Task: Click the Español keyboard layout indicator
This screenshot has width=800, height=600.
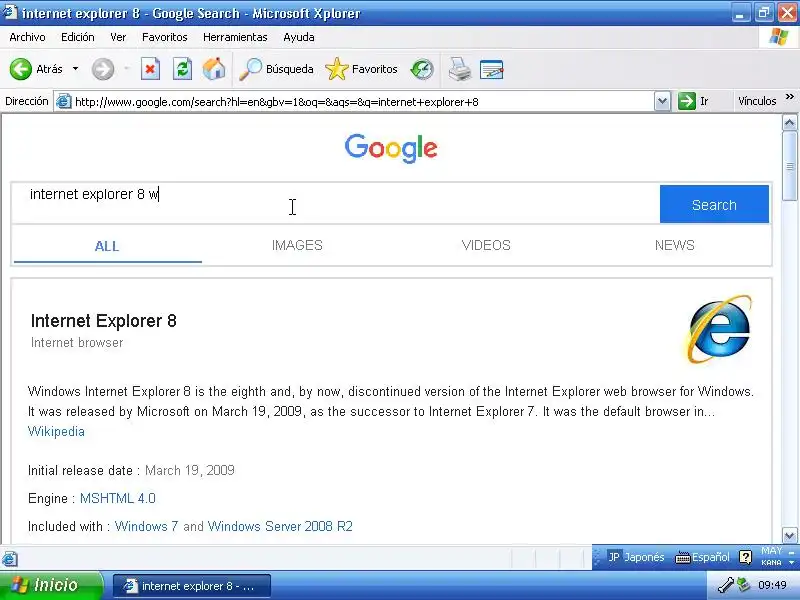Action: click(702, 557)
